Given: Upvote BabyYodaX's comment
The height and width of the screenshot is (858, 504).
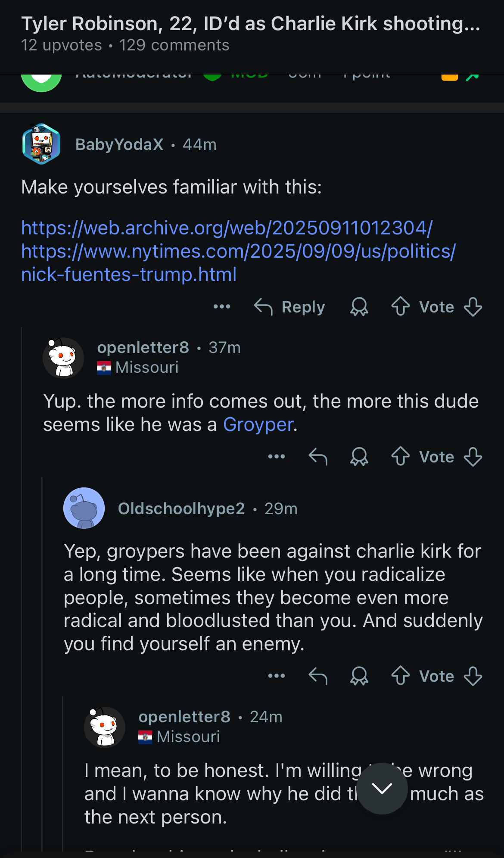Looking at the screenshot, I should pos(401,306).
